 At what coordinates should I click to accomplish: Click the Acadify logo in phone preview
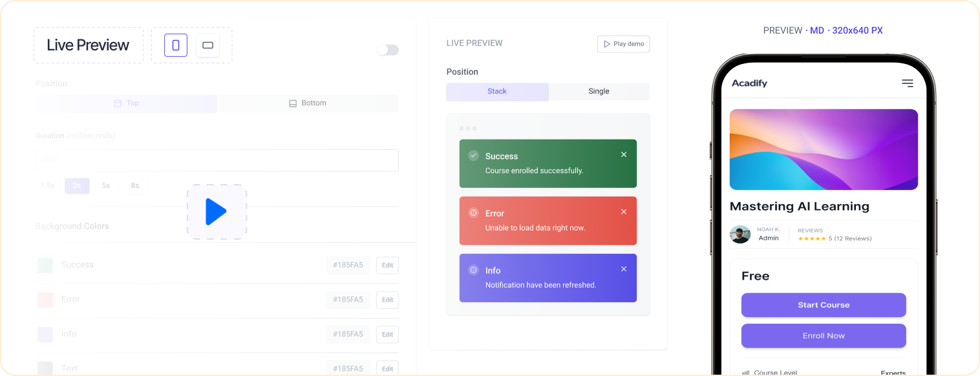point(749,83)
